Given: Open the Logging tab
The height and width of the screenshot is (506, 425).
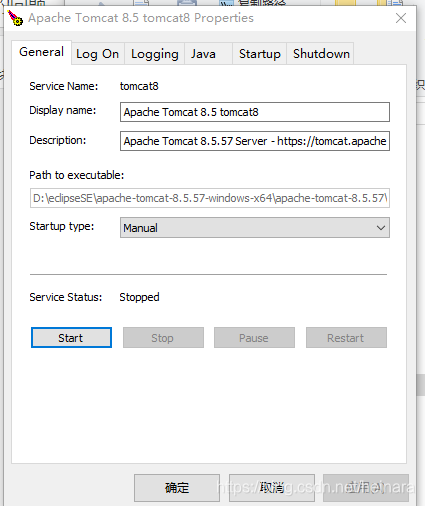Looking at the screenshot, I should coord(155,54).
